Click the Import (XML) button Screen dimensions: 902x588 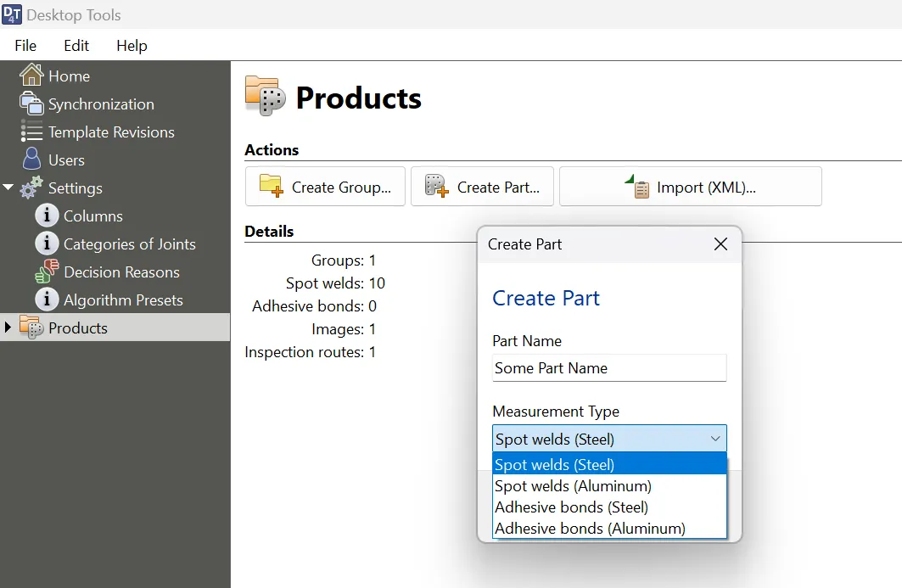click(690, 186)
